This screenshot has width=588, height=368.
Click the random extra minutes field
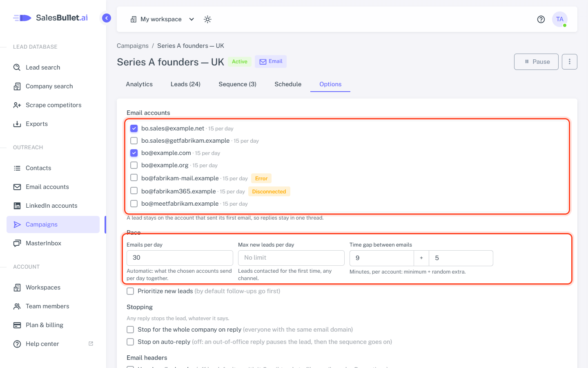(461, 258)
